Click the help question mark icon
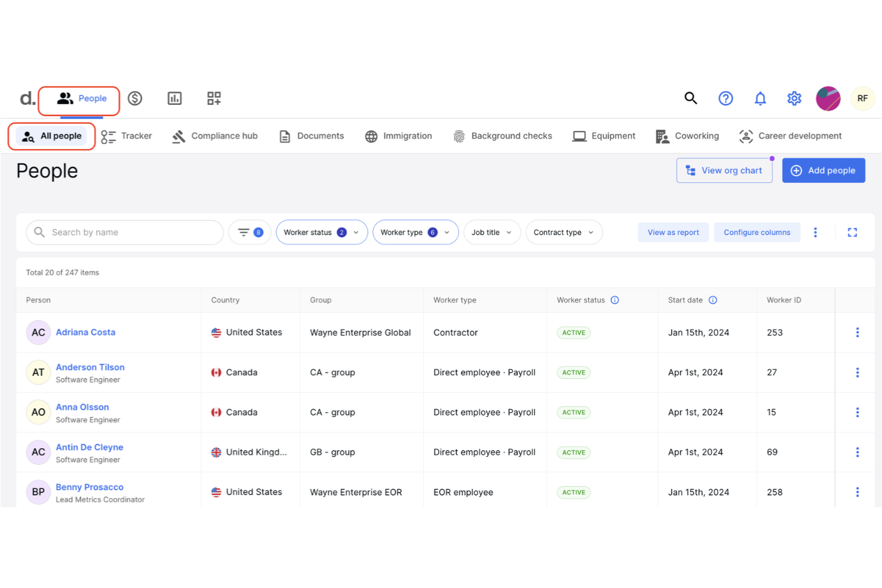This screenshot has width=882, height=588. pos(725,98)
